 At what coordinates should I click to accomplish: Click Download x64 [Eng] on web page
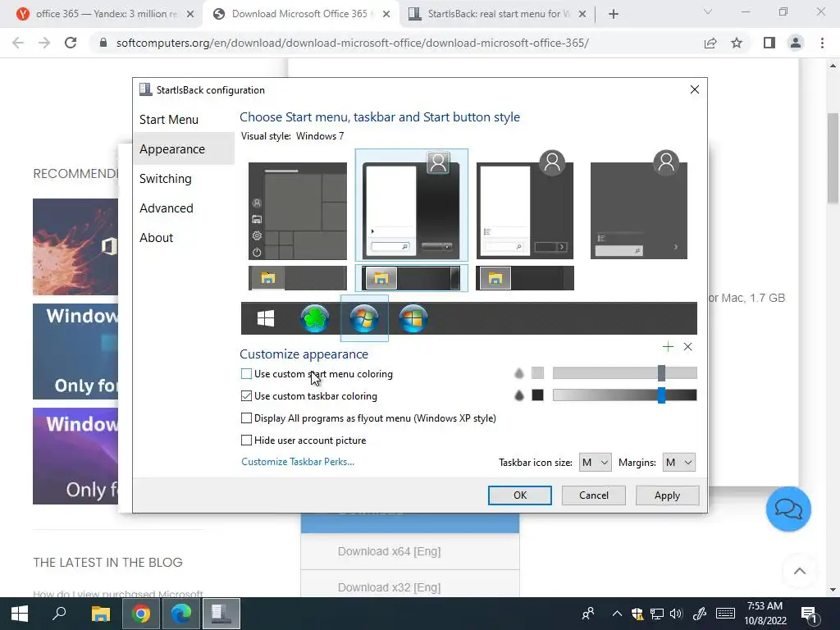pos(410,551)
